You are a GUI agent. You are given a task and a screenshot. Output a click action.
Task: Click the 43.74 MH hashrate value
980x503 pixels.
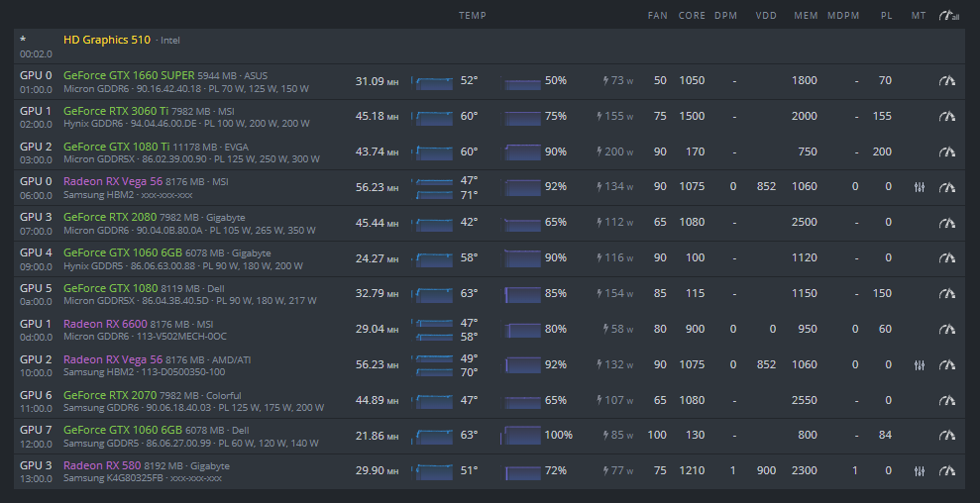pos(377,152)
